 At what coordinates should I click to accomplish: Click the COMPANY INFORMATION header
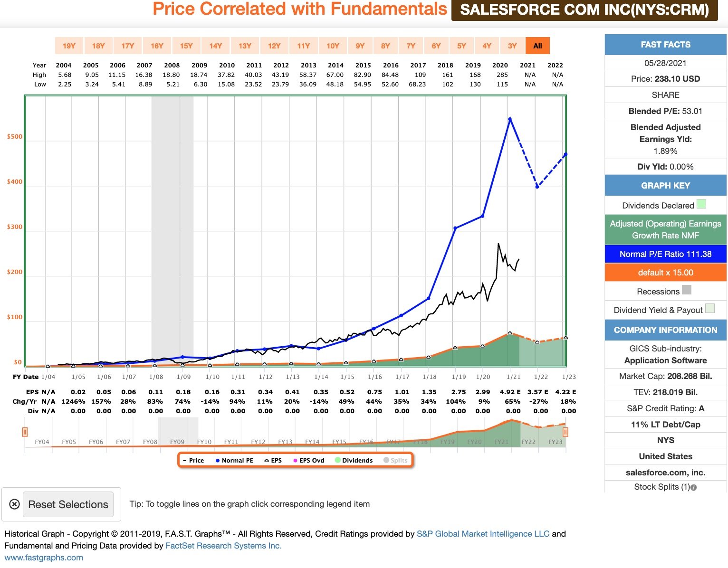[x=666, y=330]
